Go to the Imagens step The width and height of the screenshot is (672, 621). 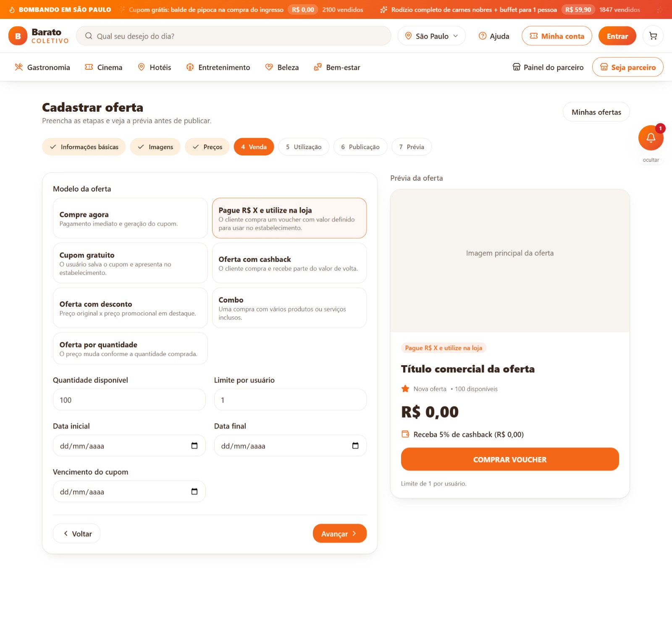click(155, 147)
